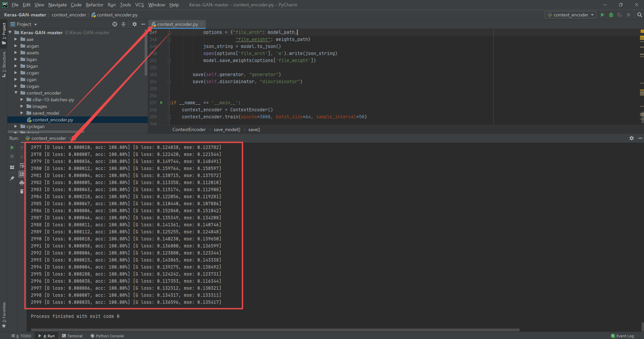The width and height of the screenshot is (644, 339).
Task: Click the Locate/Scroll from Source target icon
Action: click(x=115, y=24)
